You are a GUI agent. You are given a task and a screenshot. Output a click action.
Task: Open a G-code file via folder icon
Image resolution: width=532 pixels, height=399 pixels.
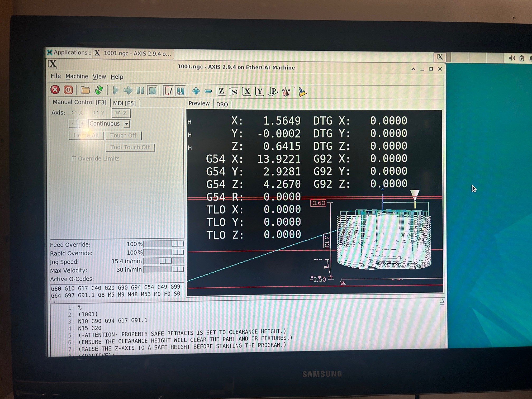coord(85,90)
